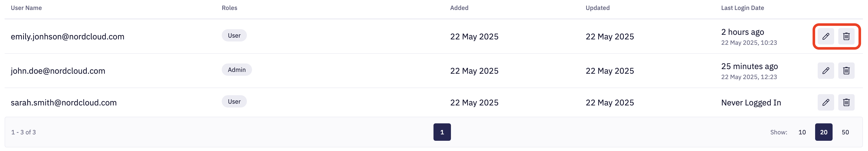Click the Admin role badge for john.doe

[237, 70]
